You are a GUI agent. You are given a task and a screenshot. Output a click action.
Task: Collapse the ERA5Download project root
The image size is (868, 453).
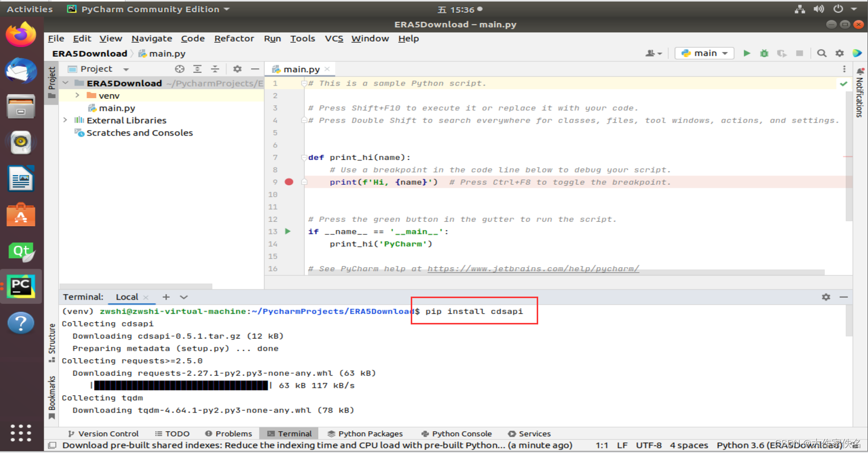click(x=65, y=83)
